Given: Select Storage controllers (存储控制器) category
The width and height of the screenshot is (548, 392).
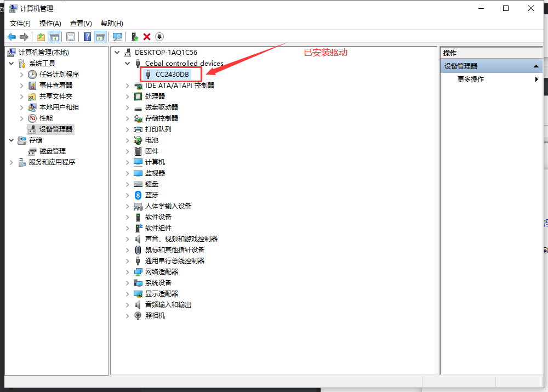Looking at the screenshot, I should coord(162,118).
